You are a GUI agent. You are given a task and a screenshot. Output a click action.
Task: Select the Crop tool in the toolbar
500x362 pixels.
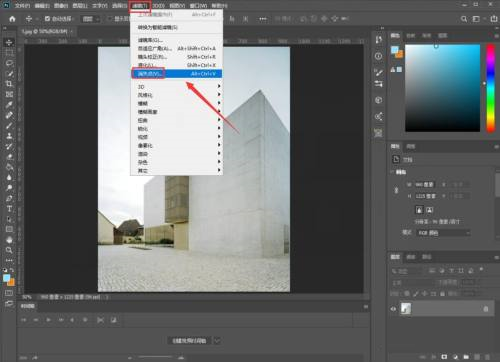[x=9, y=84]
